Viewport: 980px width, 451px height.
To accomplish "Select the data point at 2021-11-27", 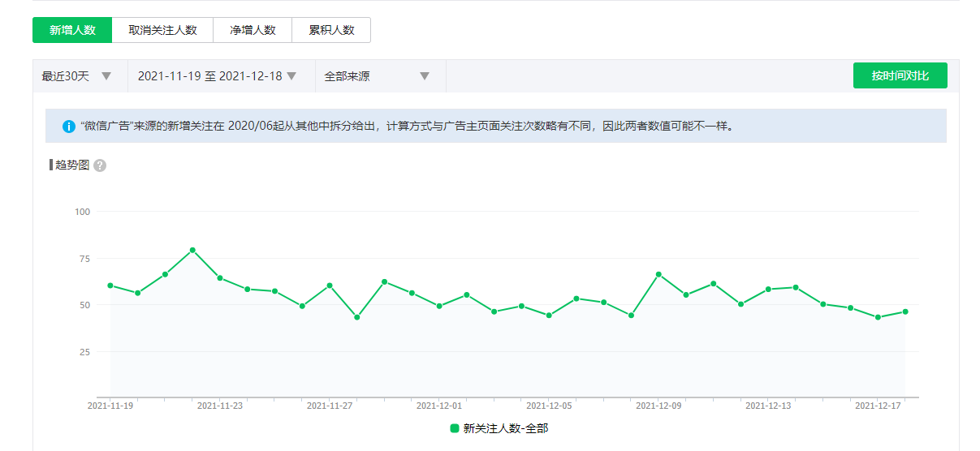I will 330,286.
